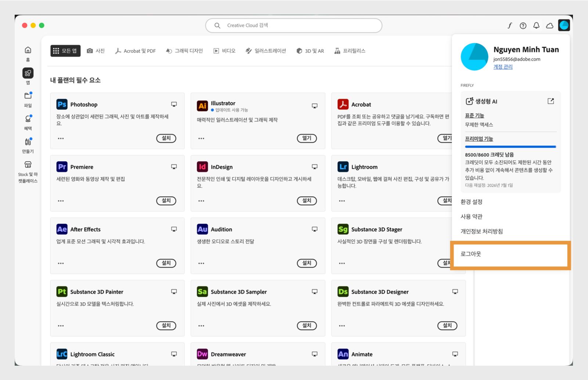
Task: Open Stock 및 마켓플레이스 sidebar icon
Action: point(28,164)
